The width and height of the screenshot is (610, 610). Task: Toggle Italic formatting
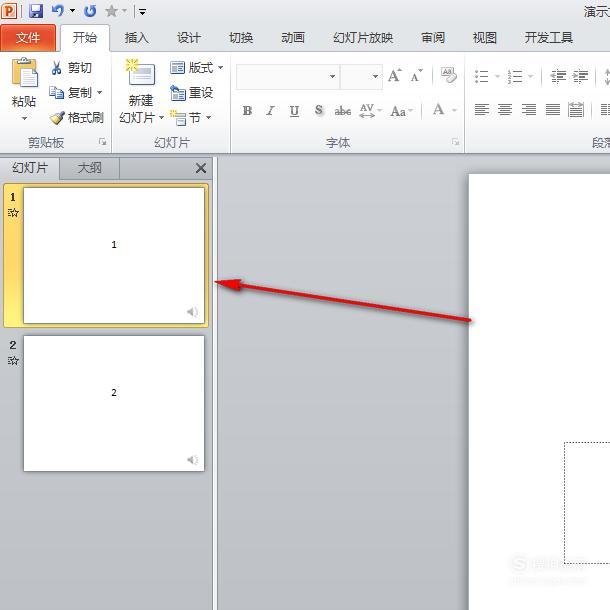(270, 111)
